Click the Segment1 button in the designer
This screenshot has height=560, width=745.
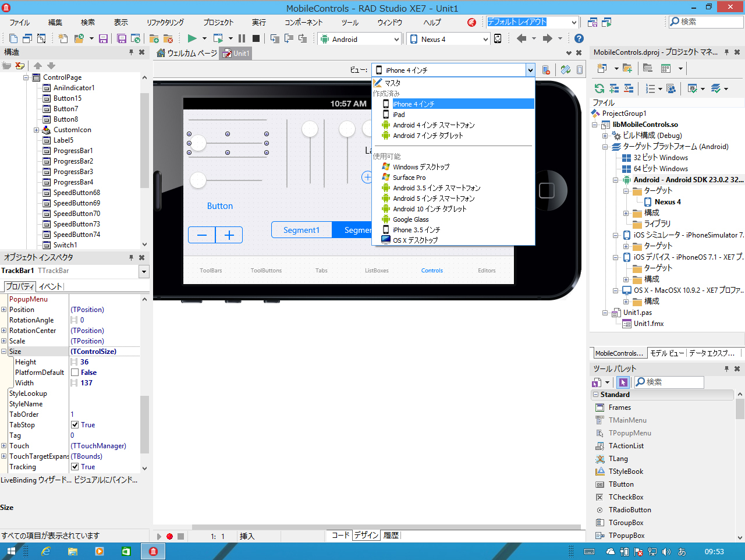(x=301, y=230)
